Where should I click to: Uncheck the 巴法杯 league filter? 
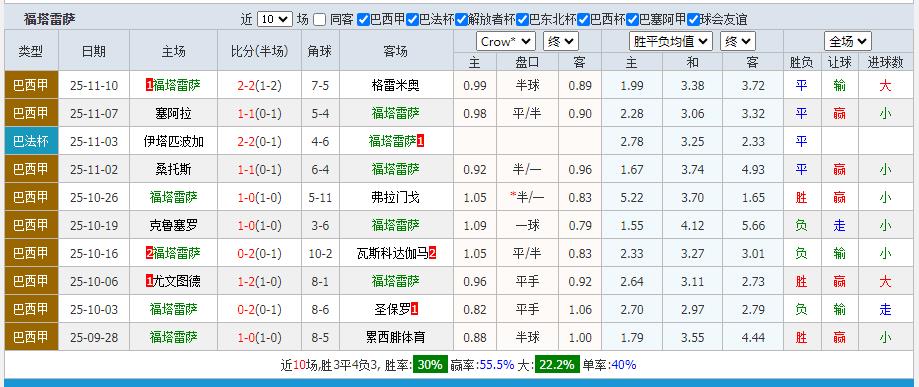pyautogui.click(x=412, y=19)
